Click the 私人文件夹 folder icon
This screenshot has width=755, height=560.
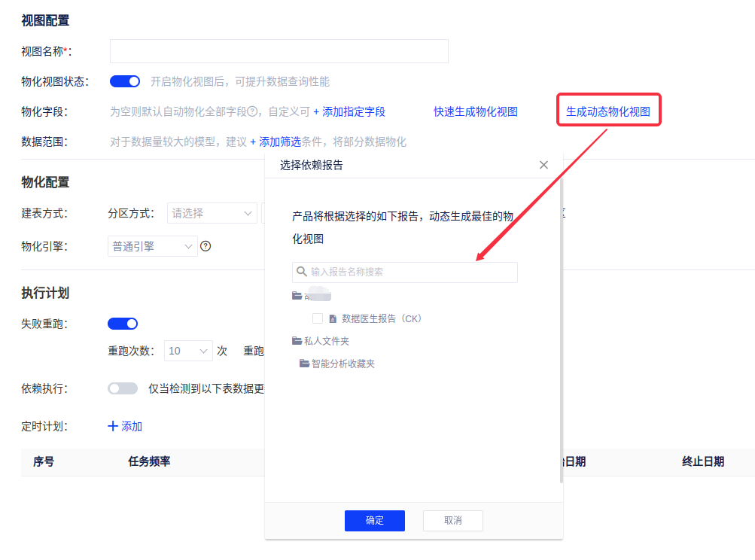tap(297, 341)
